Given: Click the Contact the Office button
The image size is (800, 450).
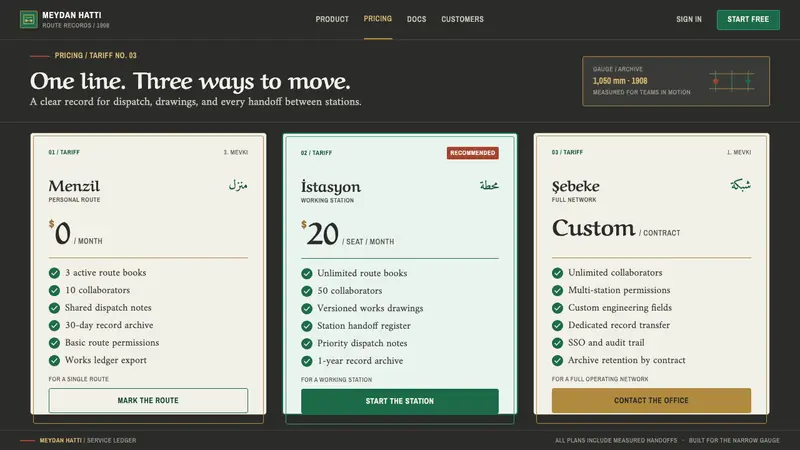Looking at the screenshot, I should point(651,401).
